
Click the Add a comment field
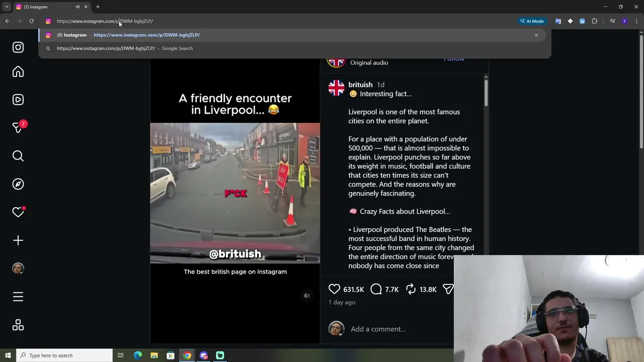pos(378,329)
